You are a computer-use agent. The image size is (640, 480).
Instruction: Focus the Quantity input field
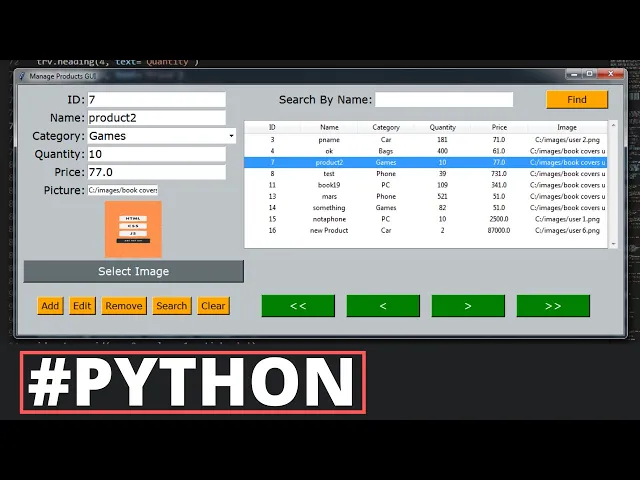[x=156, y=154]
